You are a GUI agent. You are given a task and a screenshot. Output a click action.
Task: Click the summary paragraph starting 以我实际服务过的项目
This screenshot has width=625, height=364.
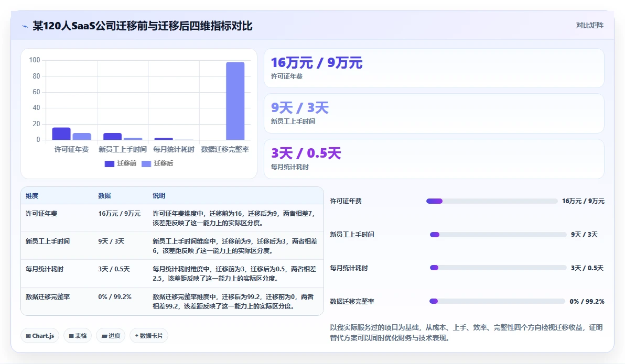pos(466,333)
